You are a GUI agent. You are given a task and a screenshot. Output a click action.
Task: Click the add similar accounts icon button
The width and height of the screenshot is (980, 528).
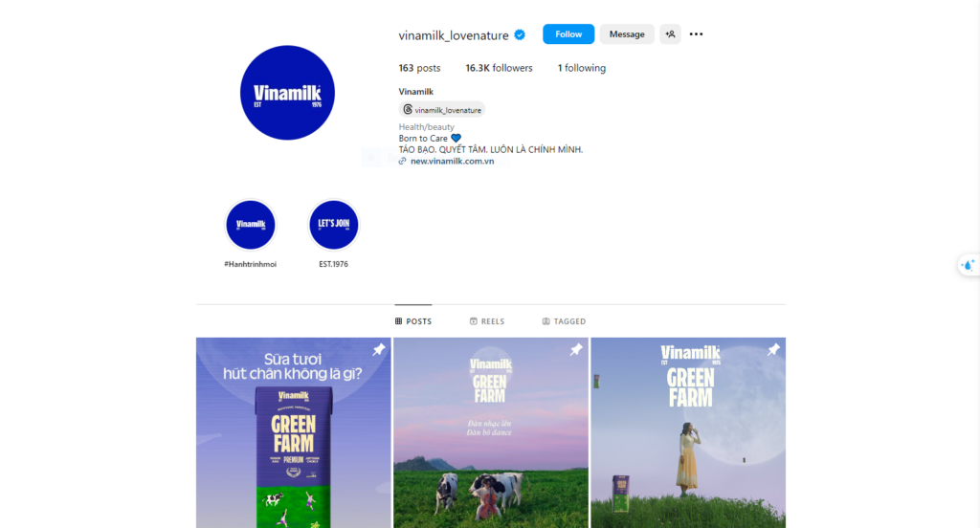[x=670, y=34]
